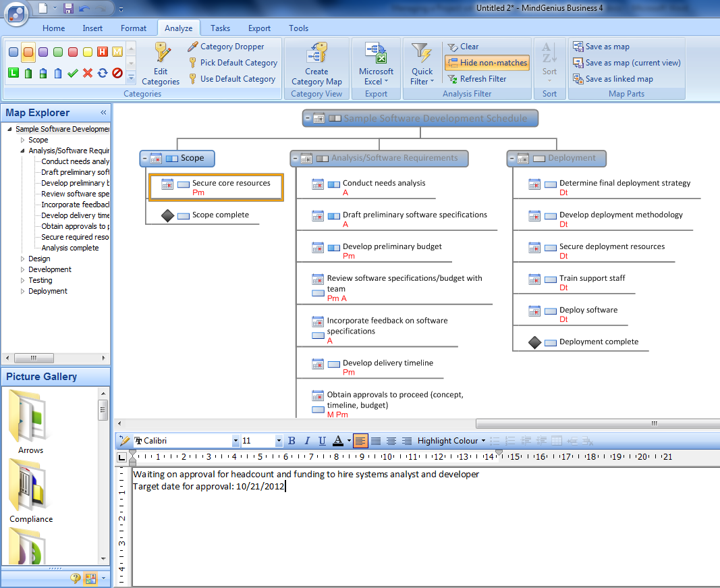720x588 pixels.
Task: Select the red prohibited circle category icon
Action: pyautogui.click(x=117, y=73)
